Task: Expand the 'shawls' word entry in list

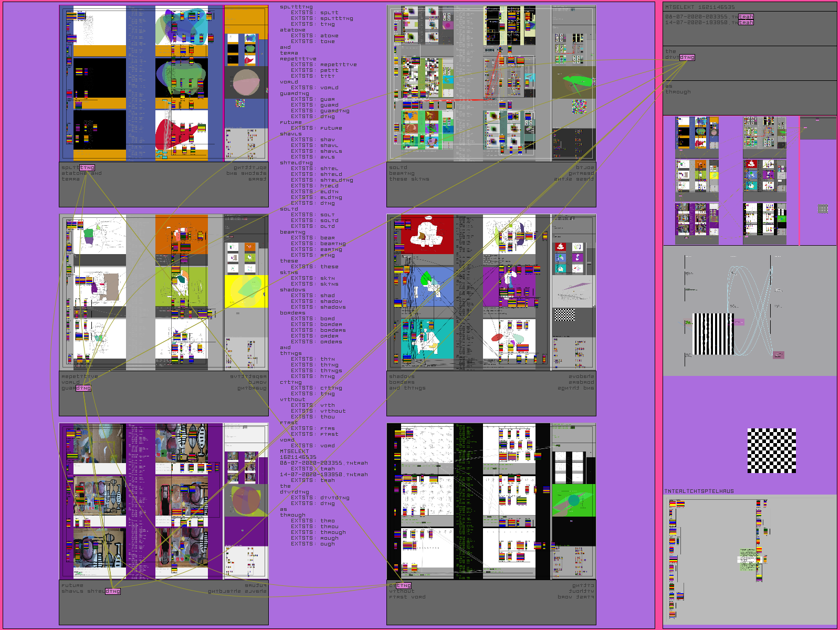Action: point(290,134)
